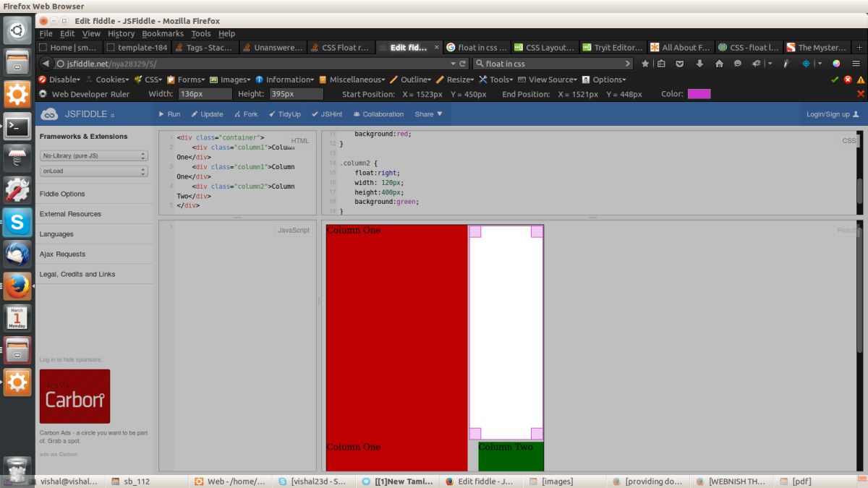Click the Carbon ad thumbnail

pos(75,396)
